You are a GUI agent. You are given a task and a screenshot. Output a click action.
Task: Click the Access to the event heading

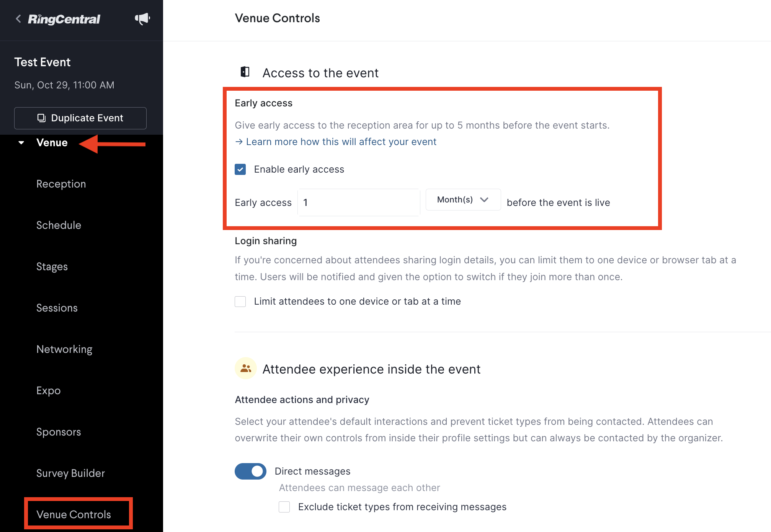coord(320,73)
